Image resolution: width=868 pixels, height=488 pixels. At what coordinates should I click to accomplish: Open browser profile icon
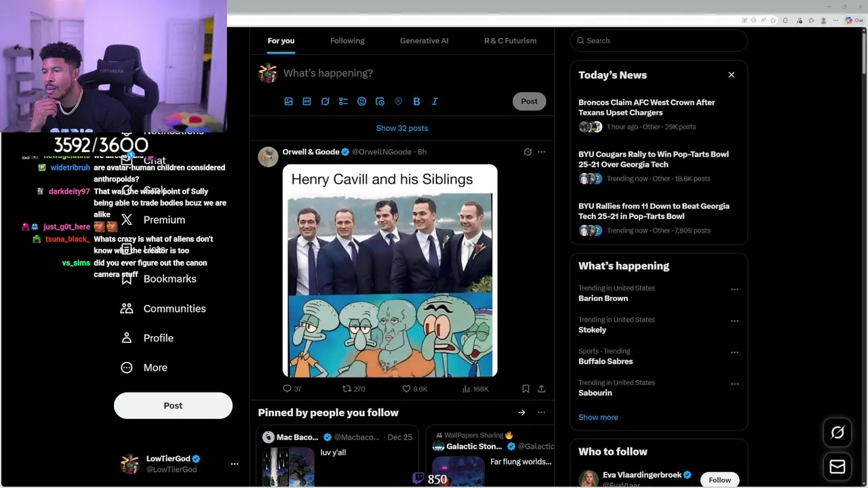(x=824, y=20)
